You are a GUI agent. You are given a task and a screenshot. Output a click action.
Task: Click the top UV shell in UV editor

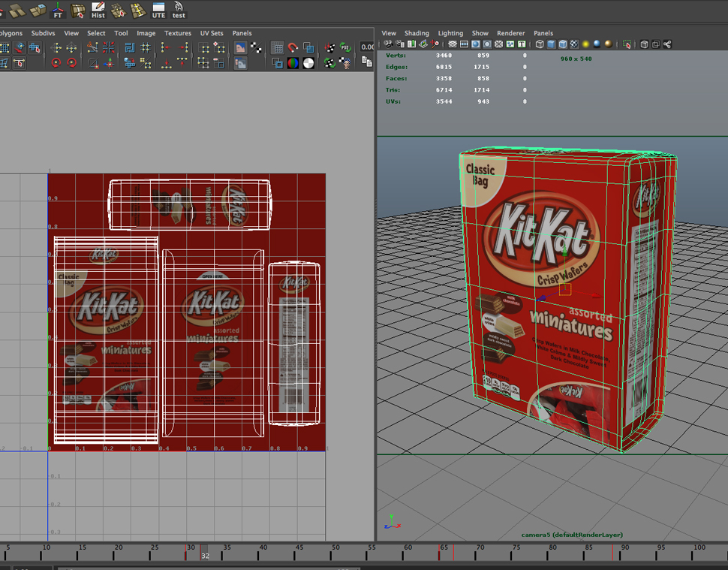189,204
